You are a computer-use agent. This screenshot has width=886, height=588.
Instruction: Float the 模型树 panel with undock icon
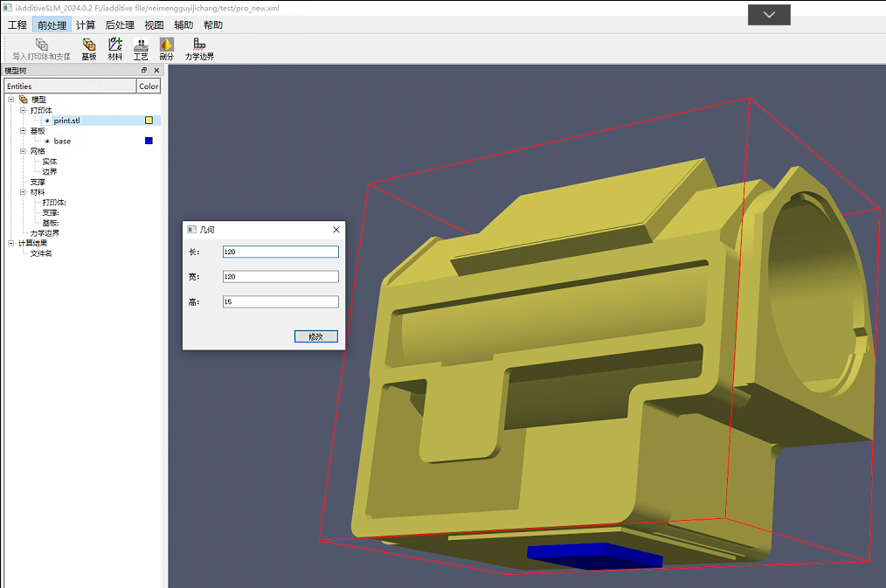click(x=144, y=70)
